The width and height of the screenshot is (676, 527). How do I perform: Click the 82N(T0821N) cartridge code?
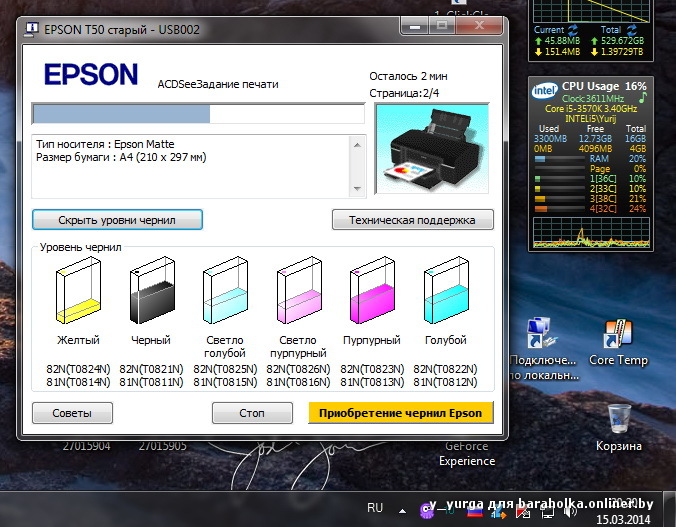tap(151, 369)
